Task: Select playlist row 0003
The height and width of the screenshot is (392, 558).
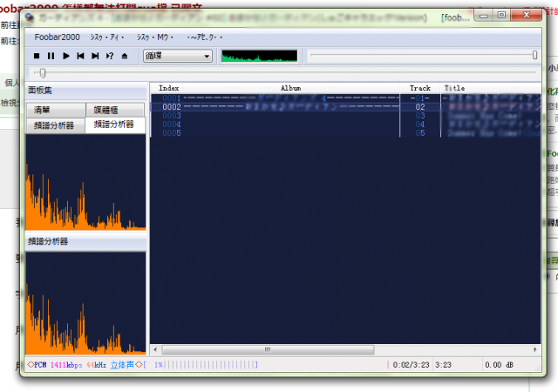Action: [x=345, y=116]
